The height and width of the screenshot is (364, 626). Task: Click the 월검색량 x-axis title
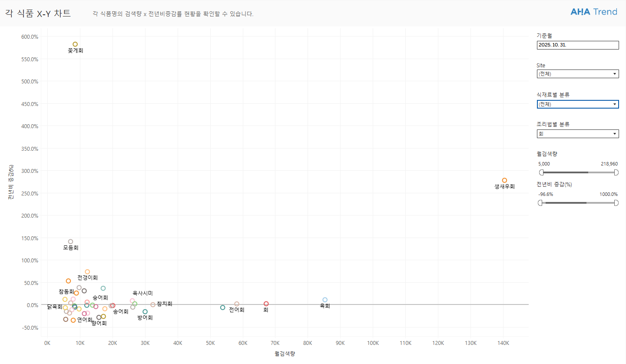(x=285, y=354)
